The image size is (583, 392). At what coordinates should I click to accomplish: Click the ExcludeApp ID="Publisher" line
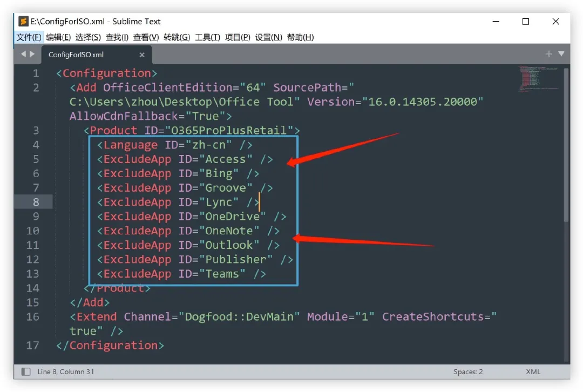point(195,260)
